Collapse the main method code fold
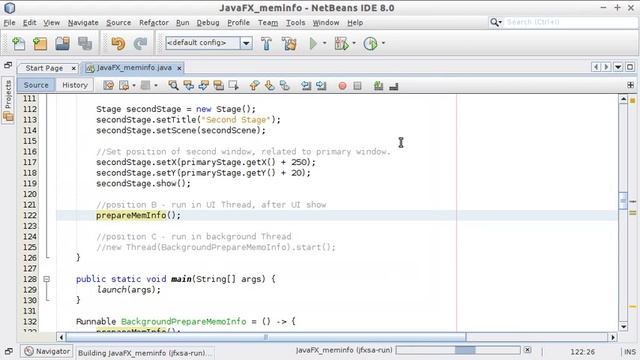This screenshot has height=360, width=640. [x=46, y=279]
